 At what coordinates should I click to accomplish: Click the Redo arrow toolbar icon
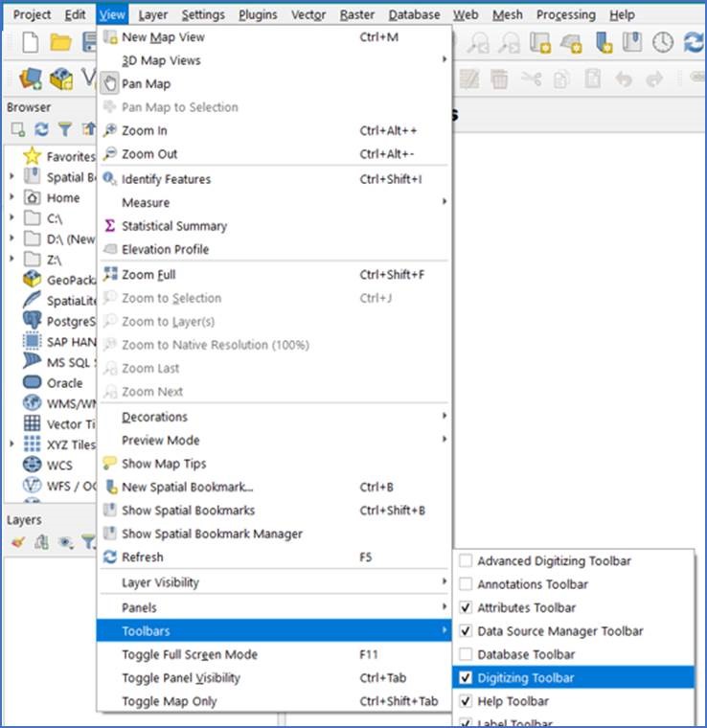click(654, 80)
